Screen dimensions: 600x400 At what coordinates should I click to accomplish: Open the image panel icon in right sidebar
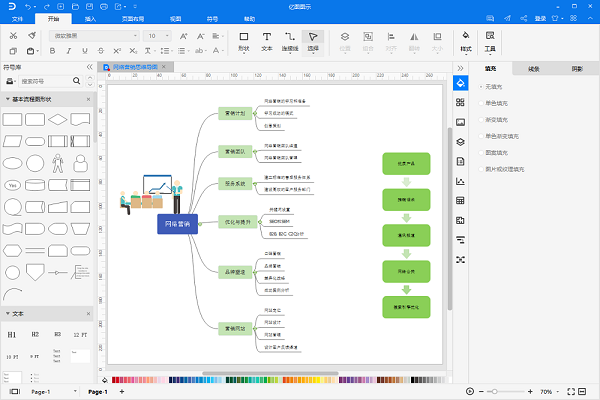tap(461, 121)
